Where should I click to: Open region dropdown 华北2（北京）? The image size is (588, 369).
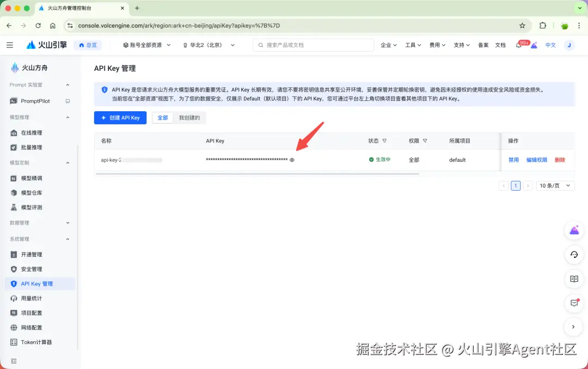click(209, 45)
